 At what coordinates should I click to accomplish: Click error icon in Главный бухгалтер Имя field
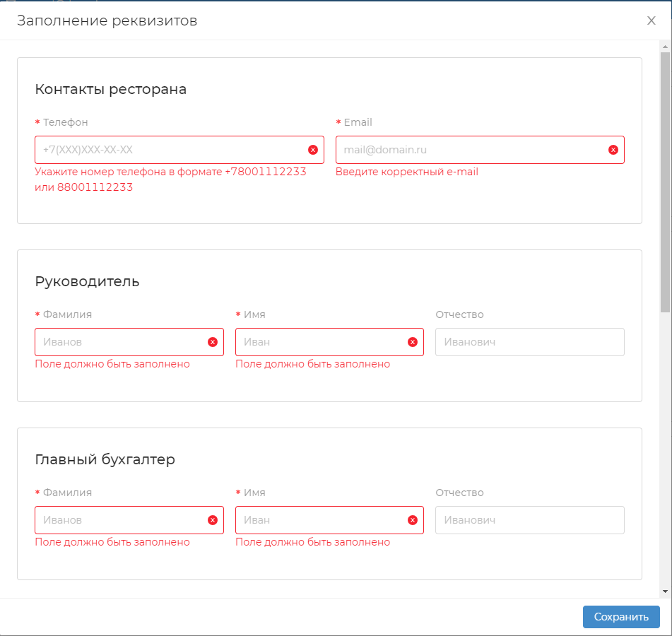tap(413, 520)
